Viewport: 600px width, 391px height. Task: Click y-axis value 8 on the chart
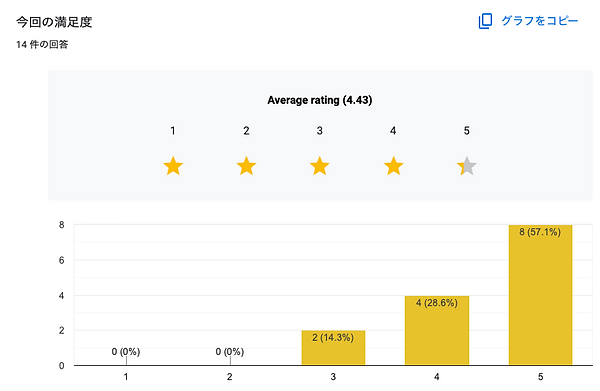[62, 225]
